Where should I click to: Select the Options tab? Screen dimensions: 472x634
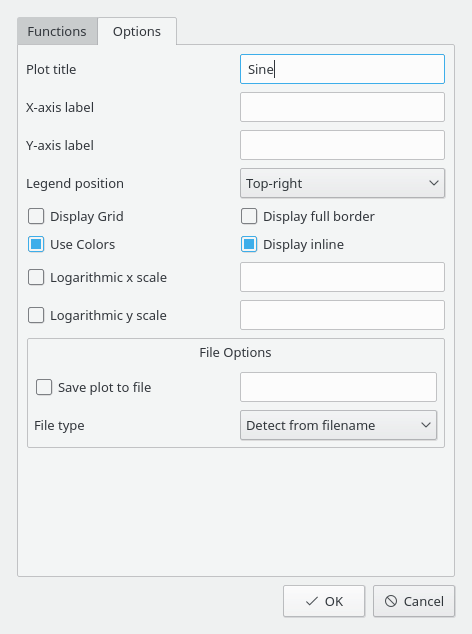pyautogui.click(x=137, y=31)
